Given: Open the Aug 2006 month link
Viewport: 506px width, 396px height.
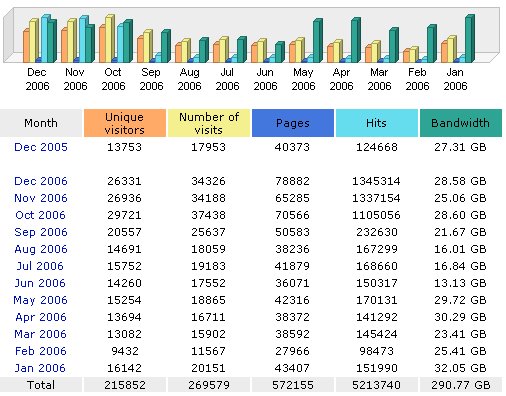Looking at the screenshot, I should pos(41,249).
